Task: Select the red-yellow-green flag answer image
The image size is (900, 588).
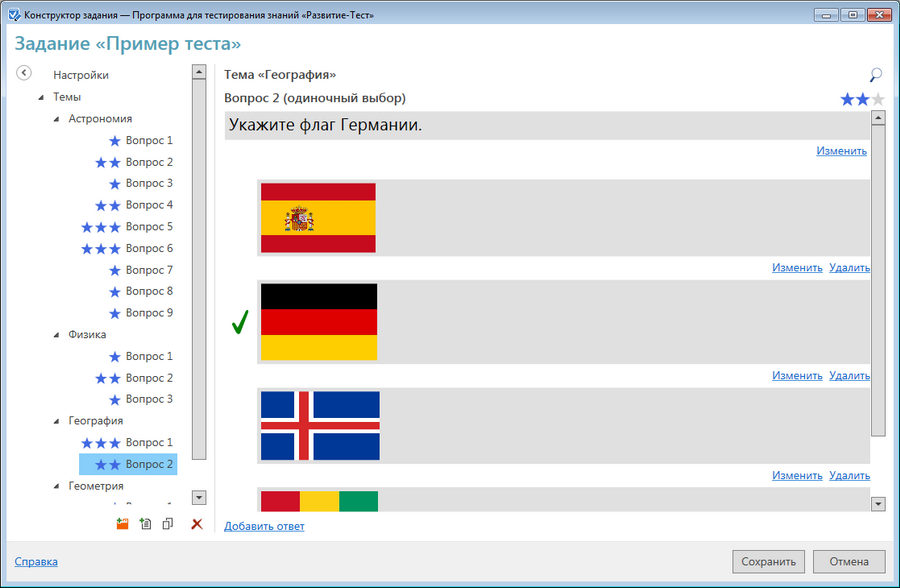Action: 319,501
